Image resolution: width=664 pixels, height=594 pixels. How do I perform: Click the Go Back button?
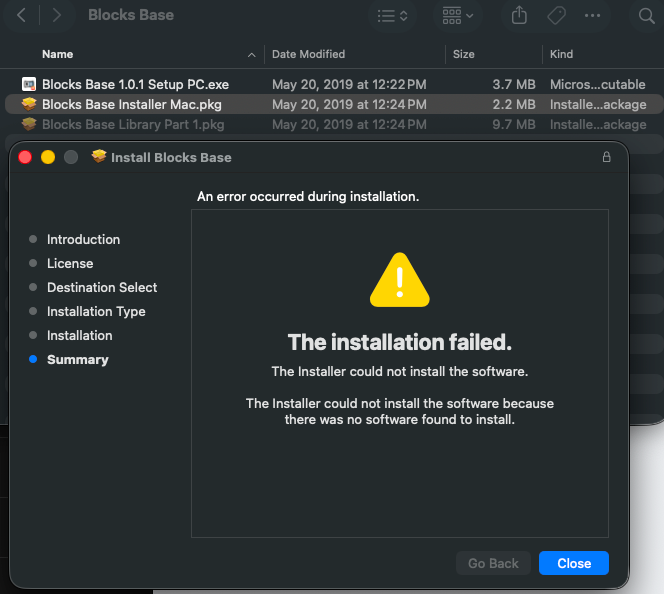493,563
